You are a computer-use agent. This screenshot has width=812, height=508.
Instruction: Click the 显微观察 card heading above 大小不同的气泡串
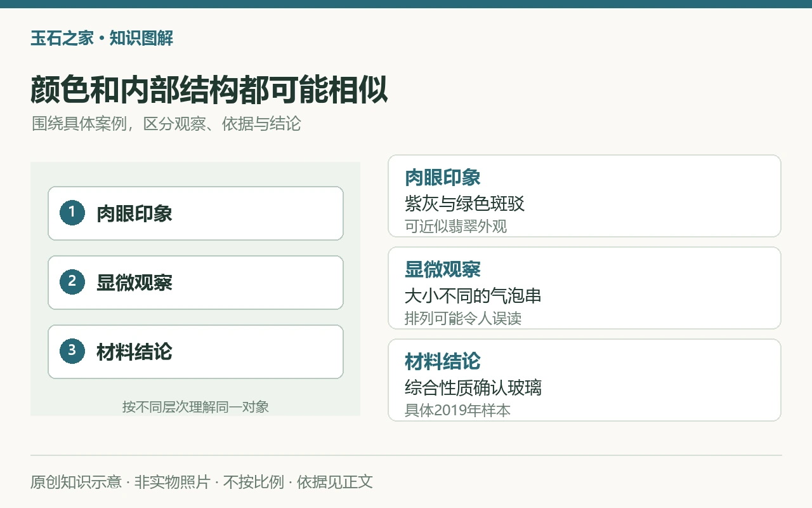click(443, 270)
